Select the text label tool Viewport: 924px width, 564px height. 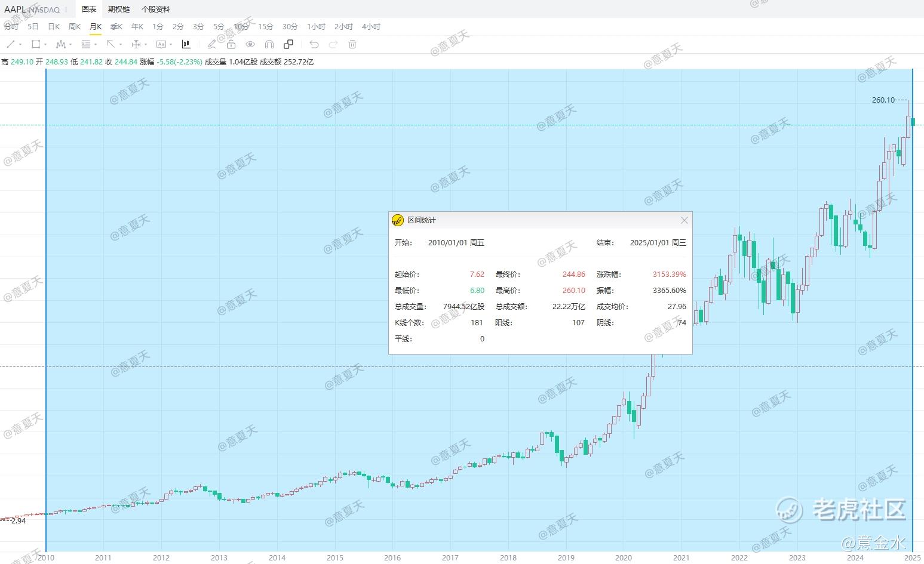[x=161, y=44]
